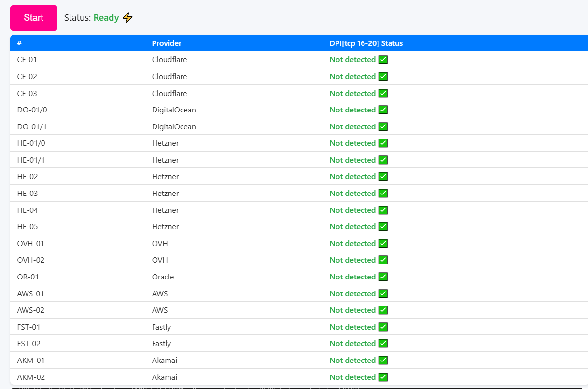
Task: Select the CF-02 row identifier
Action: click(27, 77)
